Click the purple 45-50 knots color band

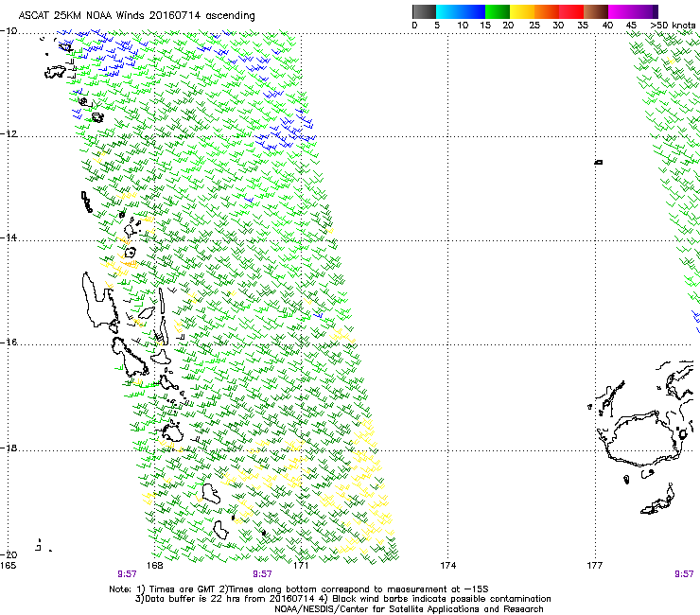click(645, 11)
